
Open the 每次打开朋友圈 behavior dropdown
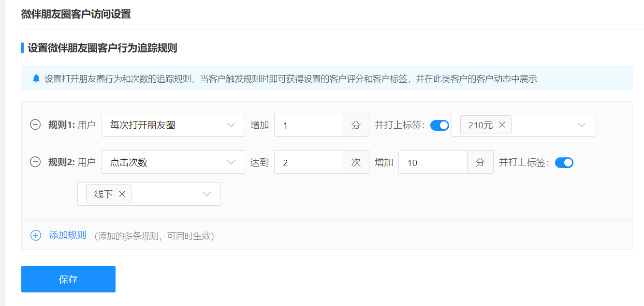pos(173,125)
